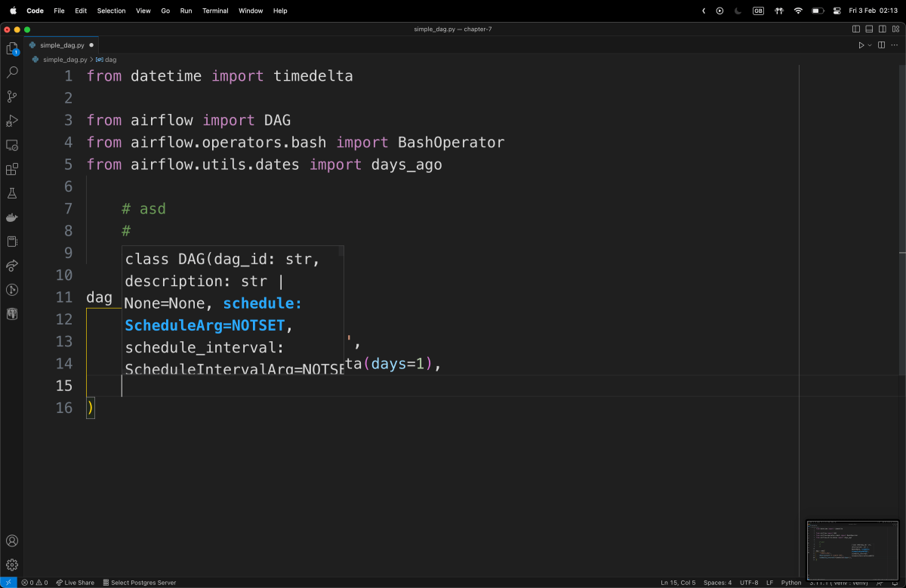Change end of line sequence LF
Screen dimensions: 906x588
point(770,583)
